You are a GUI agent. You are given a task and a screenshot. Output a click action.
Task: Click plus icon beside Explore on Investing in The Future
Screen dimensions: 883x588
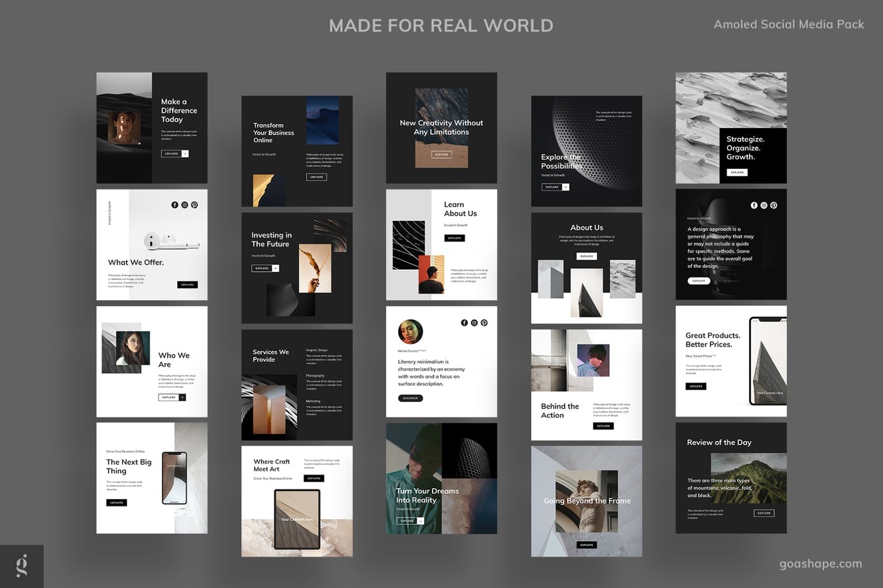coord(276,268)
